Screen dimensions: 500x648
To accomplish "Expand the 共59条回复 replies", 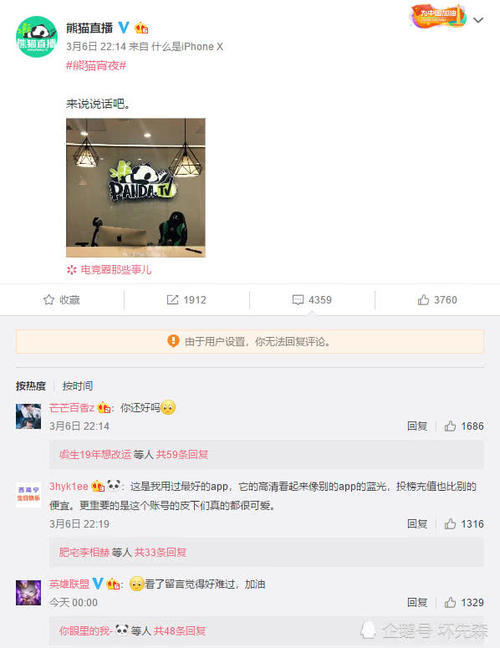I will click(x=182, y=455).
